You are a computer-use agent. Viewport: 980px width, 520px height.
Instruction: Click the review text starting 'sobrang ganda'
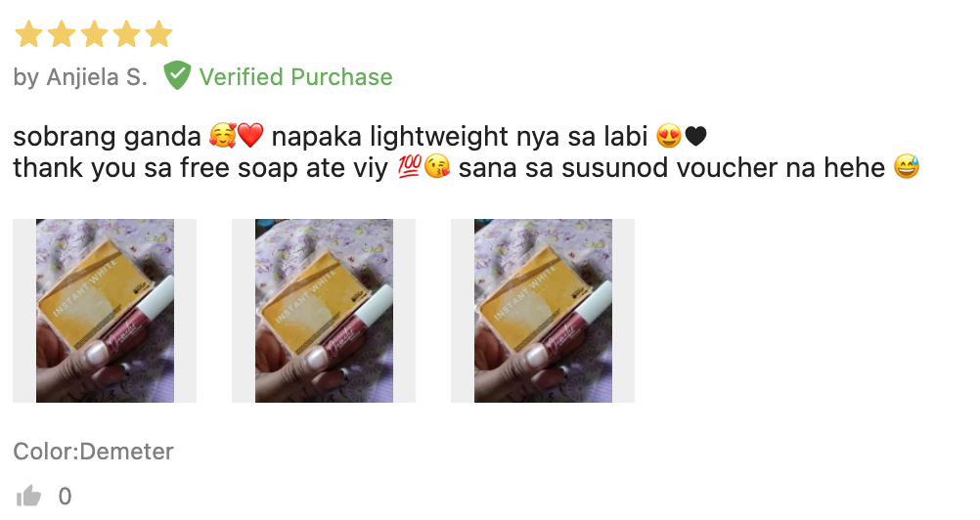[360, 136]
